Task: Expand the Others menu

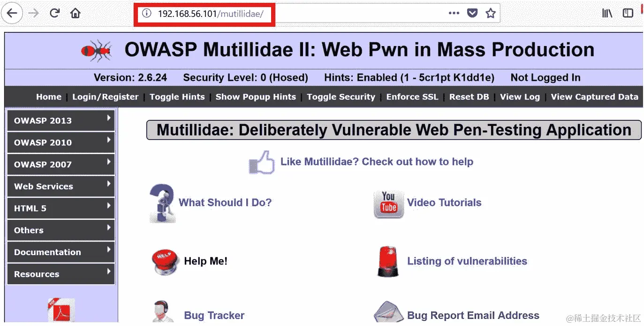Action: coord(61,230)
